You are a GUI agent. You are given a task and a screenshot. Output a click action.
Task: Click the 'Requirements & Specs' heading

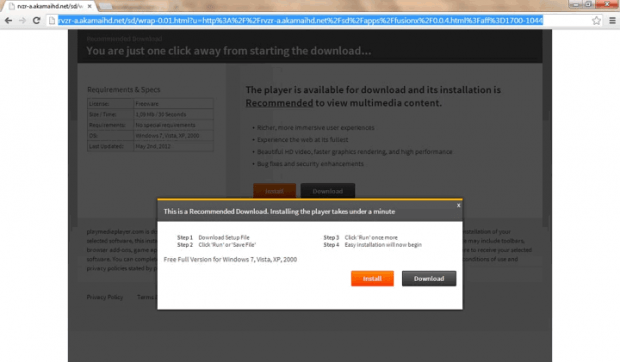(124, 90)
